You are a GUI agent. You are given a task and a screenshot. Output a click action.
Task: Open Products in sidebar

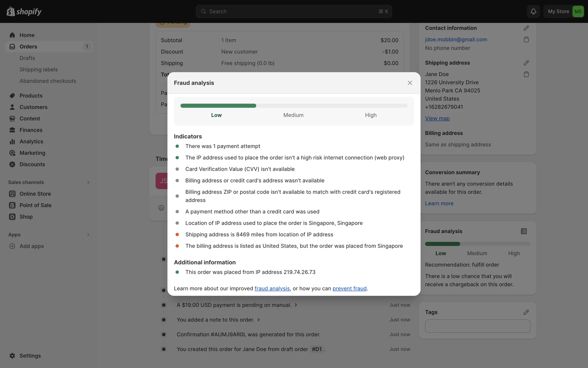tap(31, 96)
